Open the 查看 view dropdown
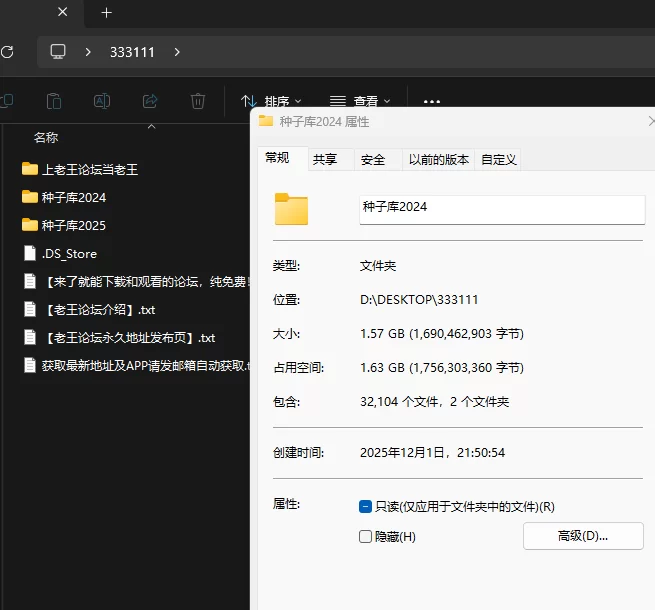Screen dimensions: 655x610 [x=360, y=101]
